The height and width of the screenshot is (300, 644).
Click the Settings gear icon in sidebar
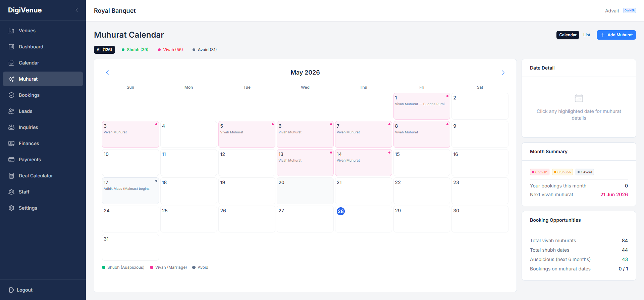11,208
